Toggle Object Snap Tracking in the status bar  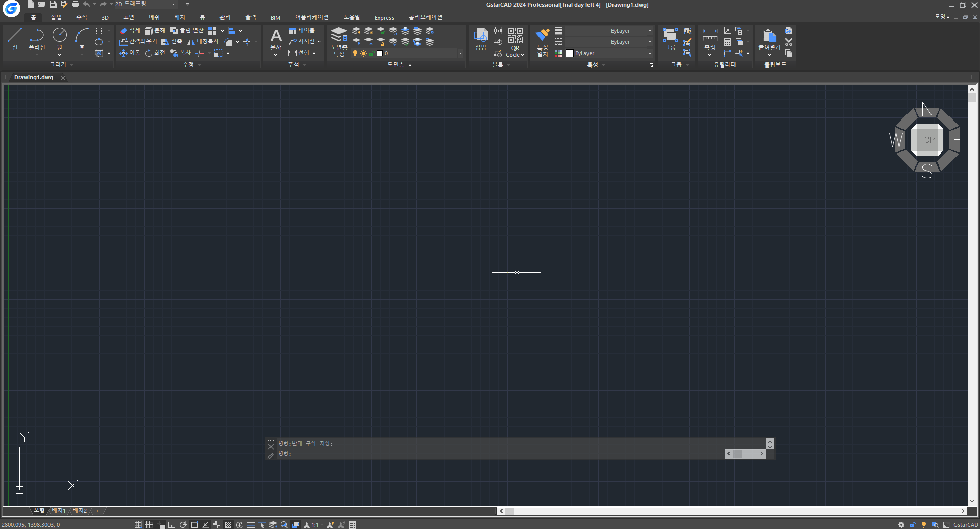[206, 525]
